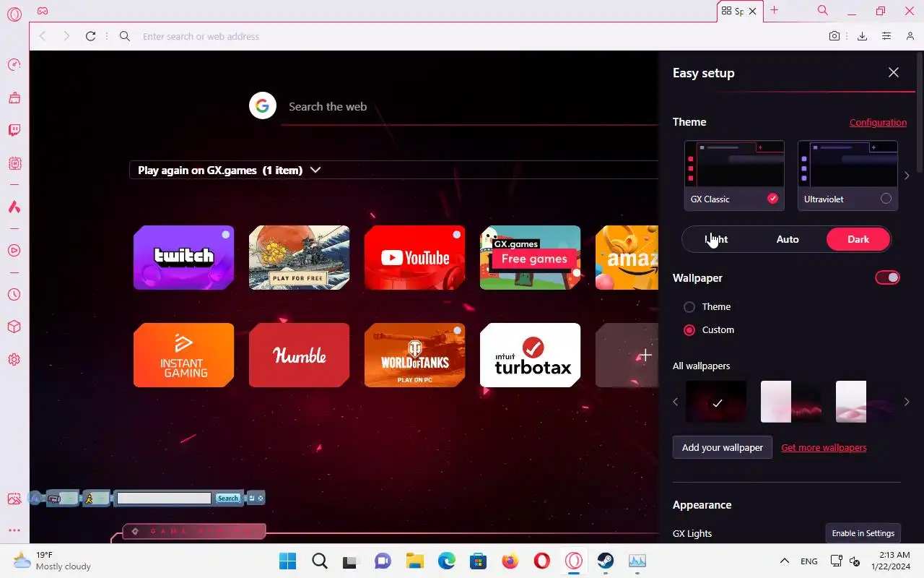Click Enable in Settings button
Screen dimensions: 924x578
[x=863, y=533]
